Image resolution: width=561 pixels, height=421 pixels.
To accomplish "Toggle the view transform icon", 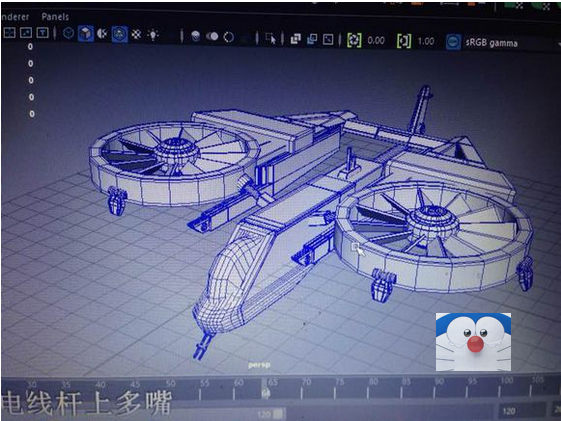I will click(453, 42).
